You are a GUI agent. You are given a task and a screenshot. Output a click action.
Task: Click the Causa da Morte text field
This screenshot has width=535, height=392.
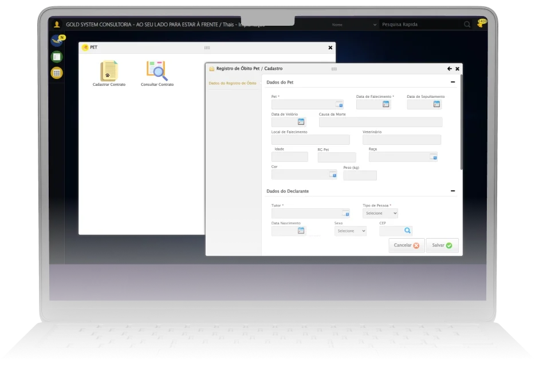point(380,122)
